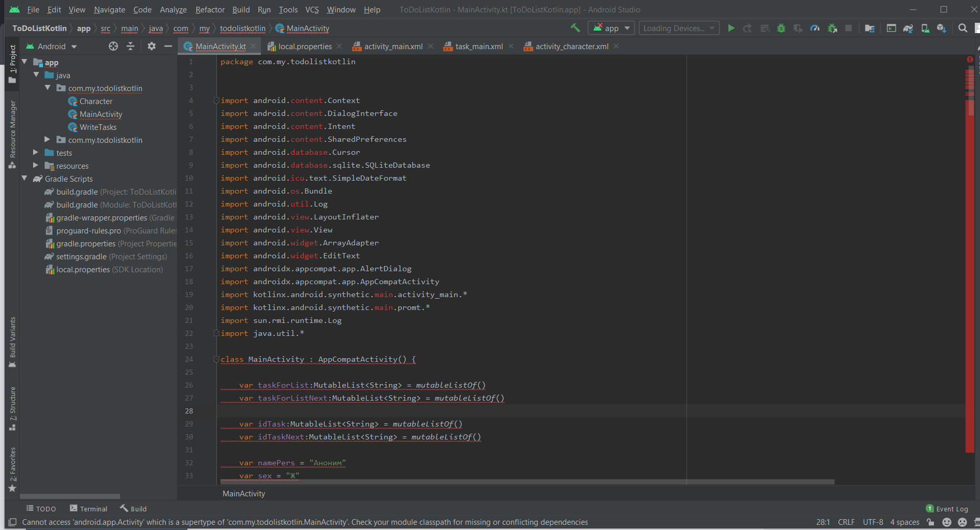Click the locate target icon in Project panel

click(113, 46)
